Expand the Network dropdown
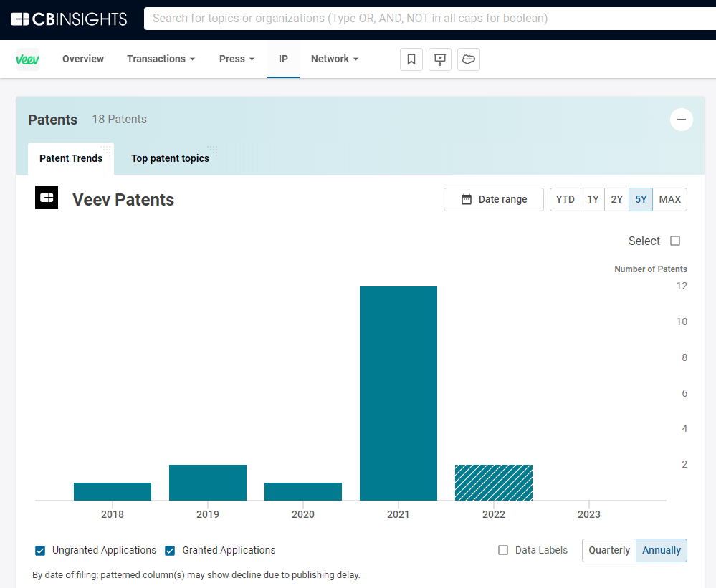 coord(334,59)
